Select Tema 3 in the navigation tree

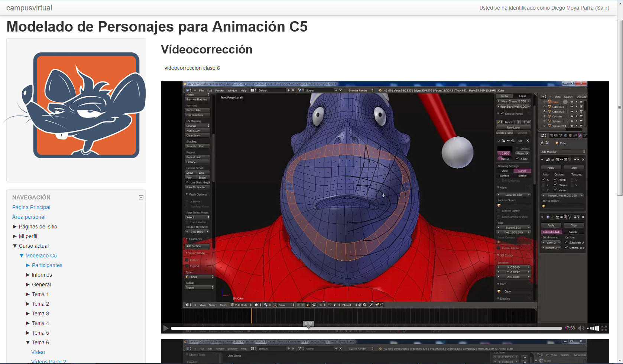[x=40, y=313]
